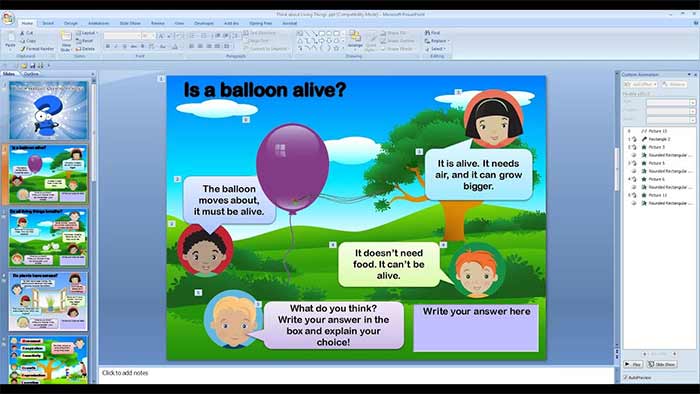Click the folder icon in quick access toolbar
Viewport: 700px width, 394px height.
point(25,66)
